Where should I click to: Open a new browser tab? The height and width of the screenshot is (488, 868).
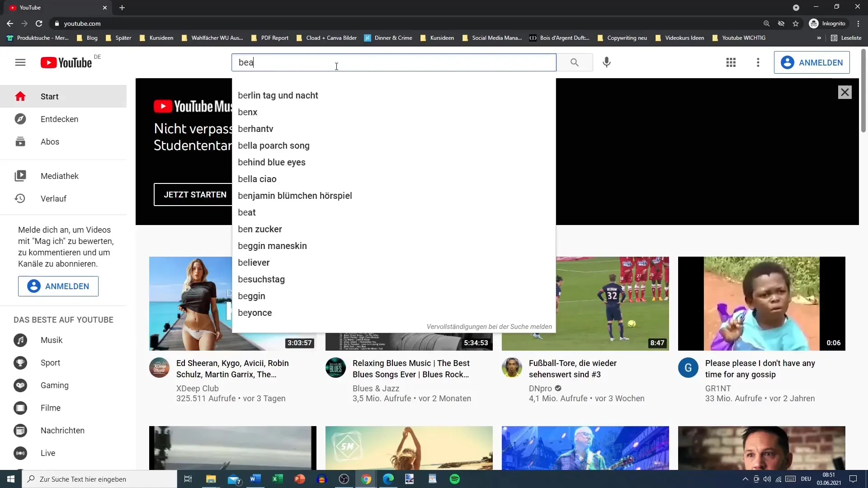tap(122, 8)
